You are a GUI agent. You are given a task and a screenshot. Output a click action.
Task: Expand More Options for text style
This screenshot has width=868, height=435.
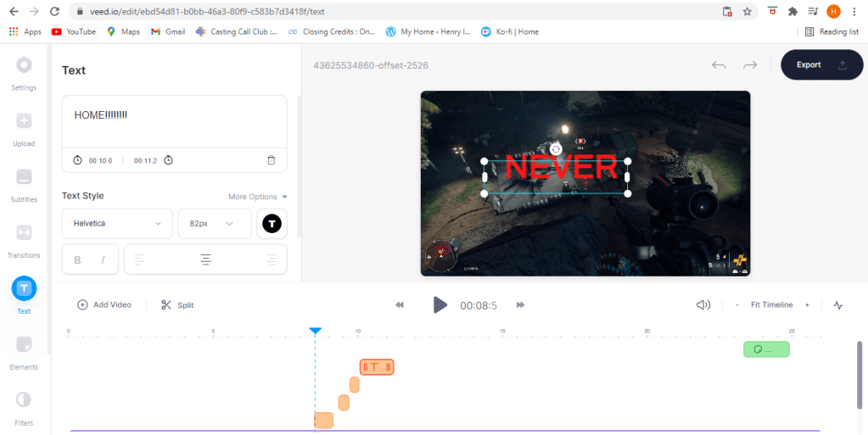[x=258, y=197]
